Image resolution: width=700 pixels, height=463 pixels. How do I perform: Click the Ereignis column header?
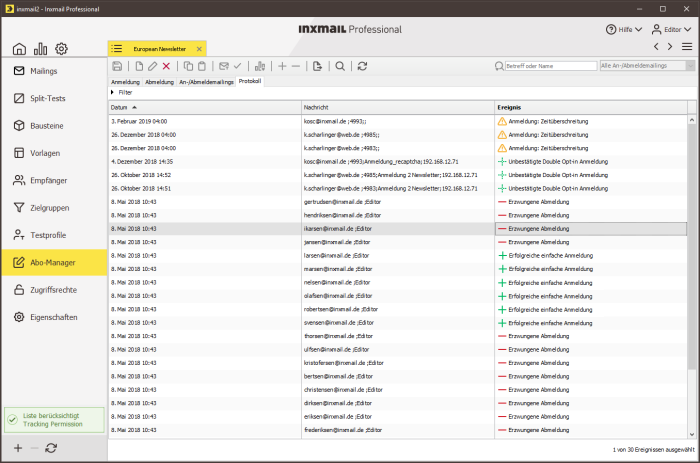point(591,107)
